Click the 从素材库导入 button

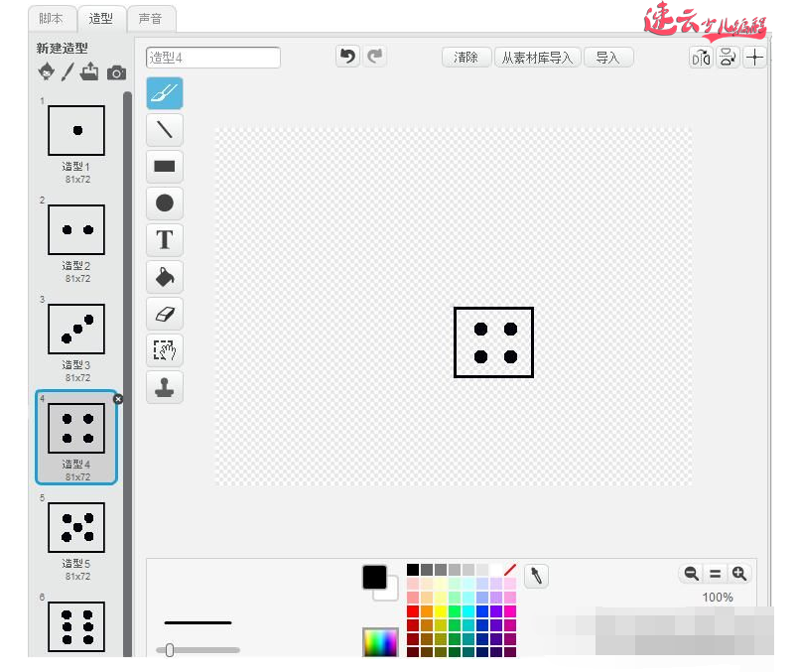[x=537, y=58]
